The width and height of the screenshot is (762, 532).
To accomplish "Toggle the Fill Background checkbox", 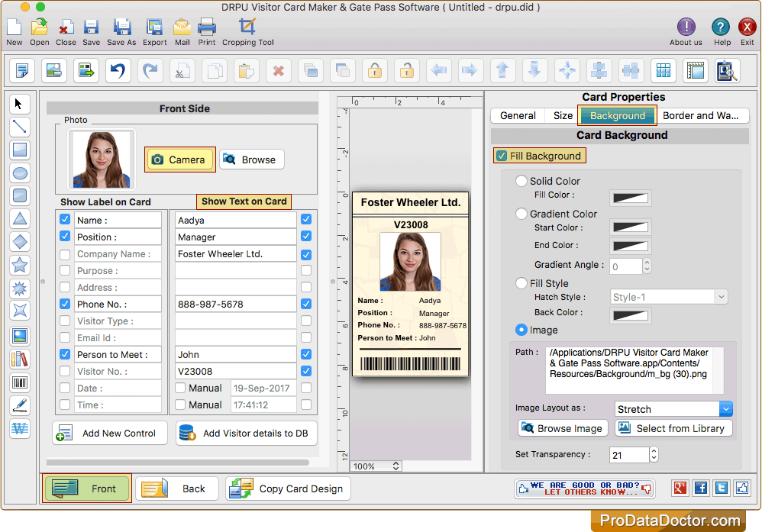I will (x=502, y=156).
